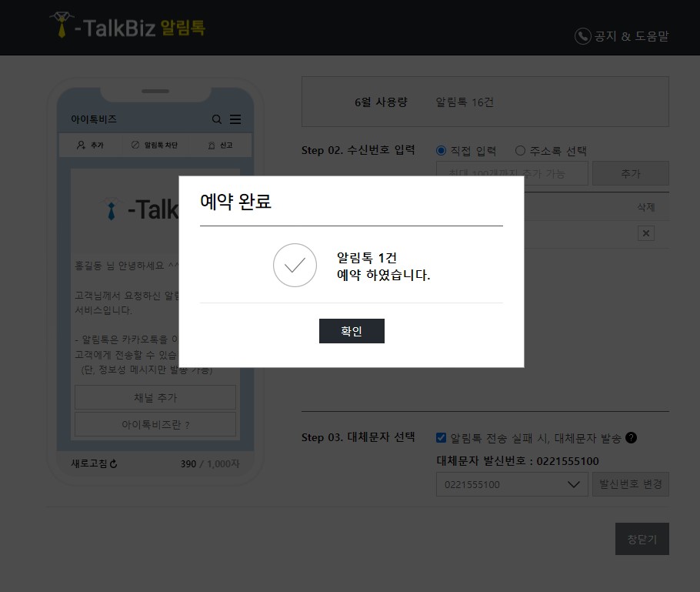700x592 pixels.
Task: Click the 발신번호 변경 button
Action: tap(631, 484)
